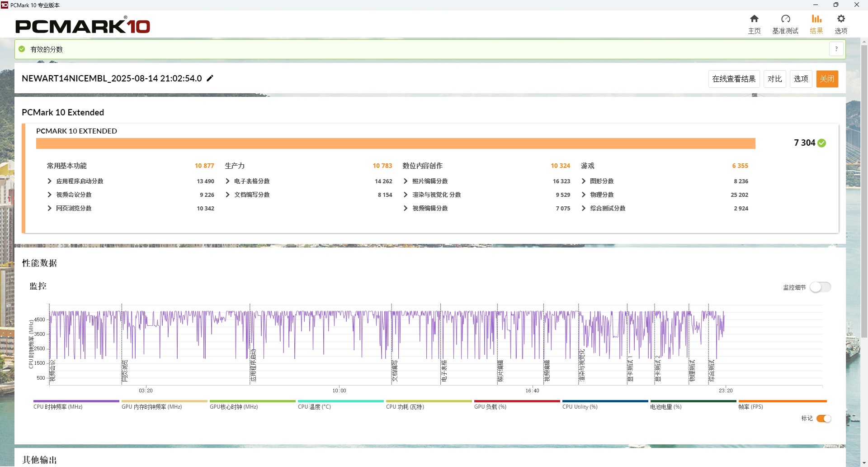This screenshot has height=467, width=868.
Task: Select the CPU 温度 (°C) legend
Action: pyautogui.click(x=340, y=405)
